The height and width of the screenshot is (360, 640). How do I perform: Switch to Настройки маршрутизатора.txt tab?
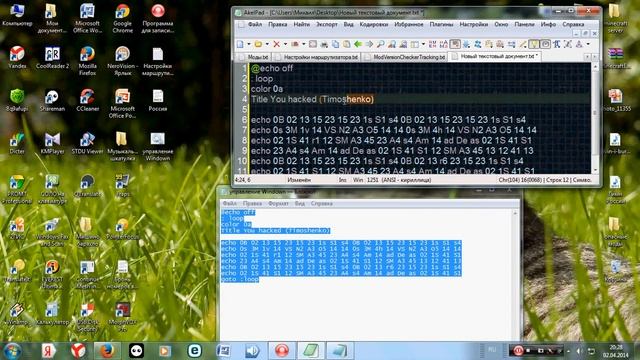click(x=316, y=57)
